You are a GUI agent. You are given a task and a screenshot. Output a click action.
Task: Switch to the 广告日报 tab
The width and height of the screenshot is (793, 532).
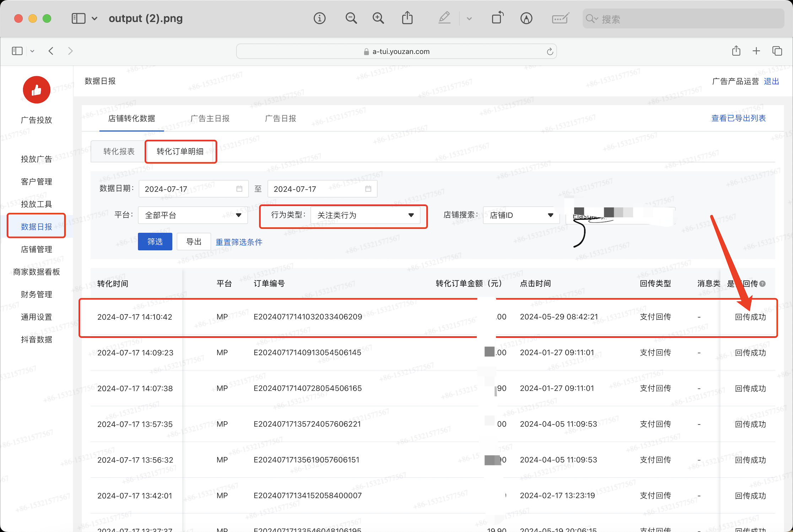click(x=281, y=118)
